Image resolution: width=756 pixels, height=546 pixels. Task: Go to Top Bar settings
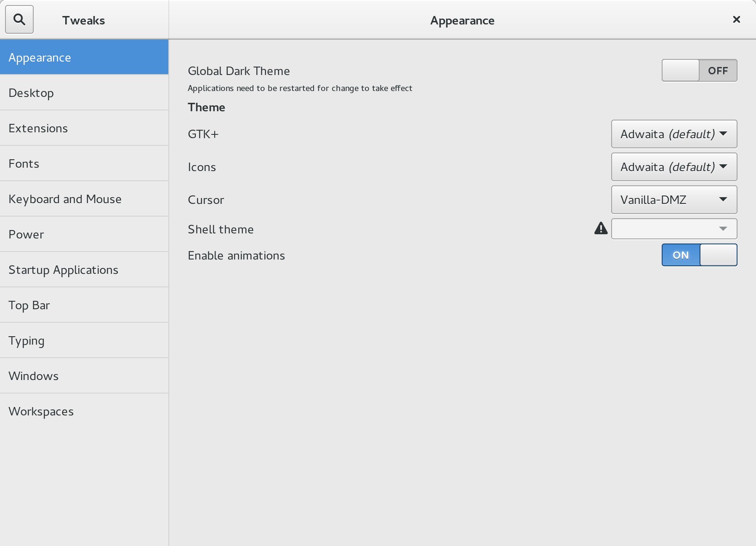(x=84, y=305)
